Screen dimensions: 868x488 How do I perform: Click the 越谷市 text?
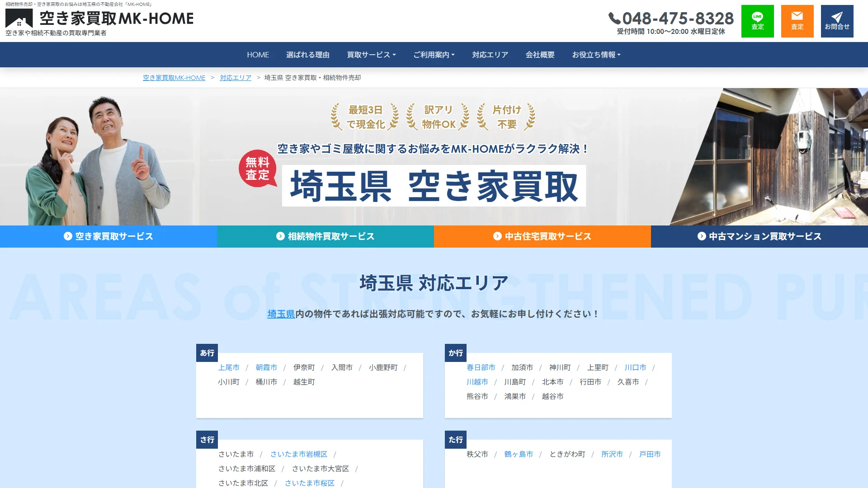(552, 396)
